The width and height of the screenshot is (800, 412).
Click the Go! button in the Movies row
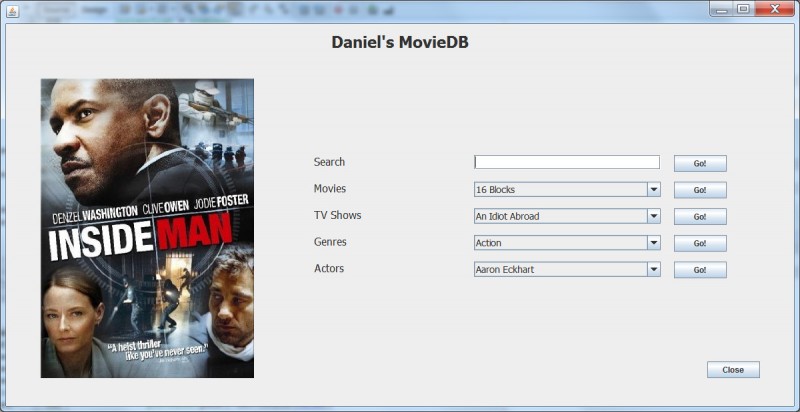[x=700, y=190]
